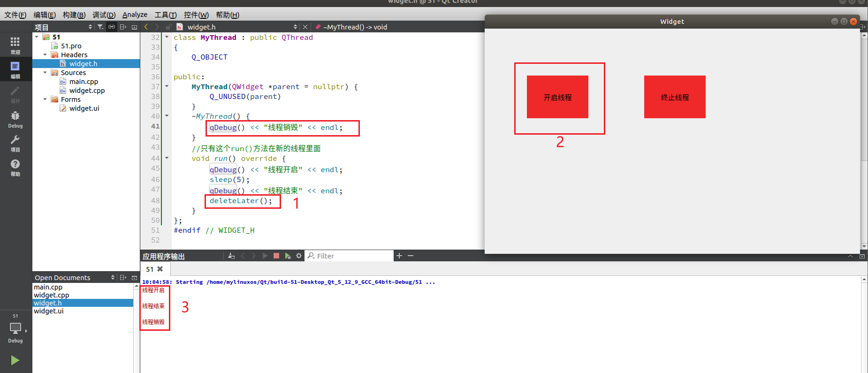Focus the output Filter field
The height and width of the screenshot is (373, 868).
pos(350,256)
